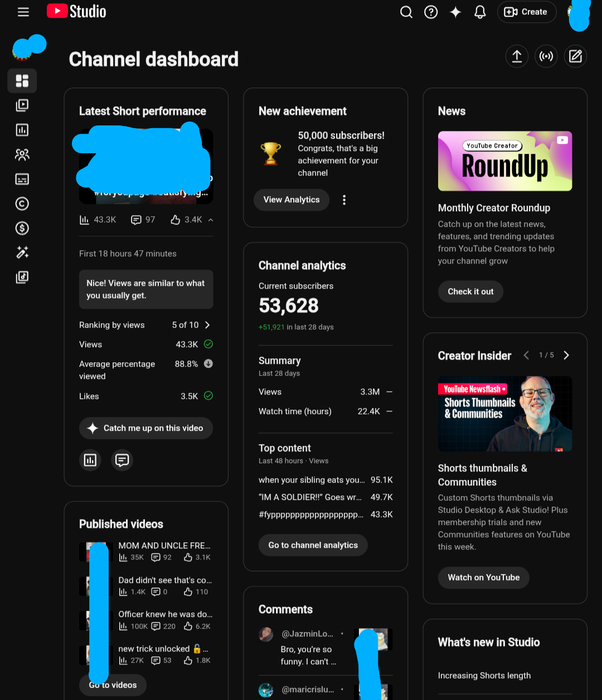Screen dimensions: 602x700
Task: Open Audio library in the sidebar
Action: point(22,277)
